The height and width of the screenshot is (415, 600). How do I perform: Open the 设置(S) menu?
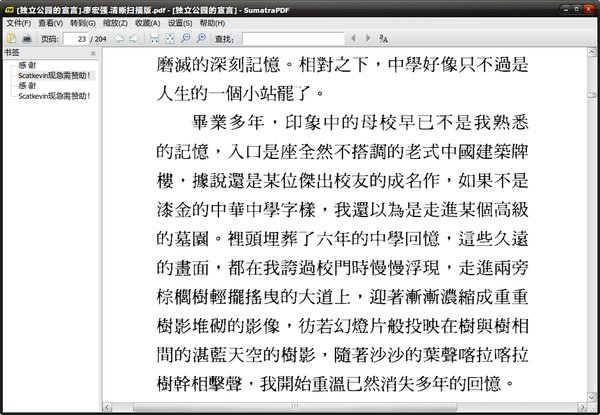[180, 23]
